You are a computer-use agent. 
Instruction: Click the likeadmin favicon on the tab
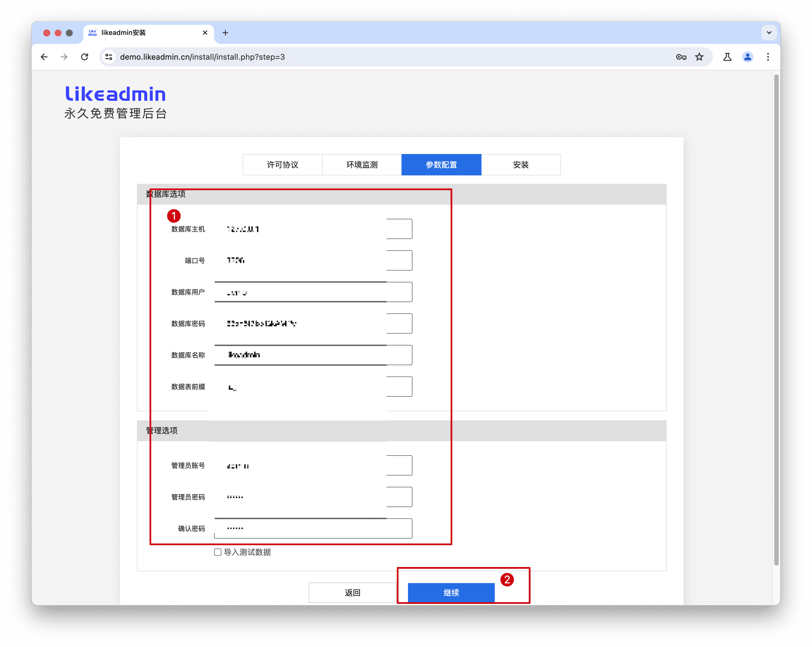tap(92, 33)
